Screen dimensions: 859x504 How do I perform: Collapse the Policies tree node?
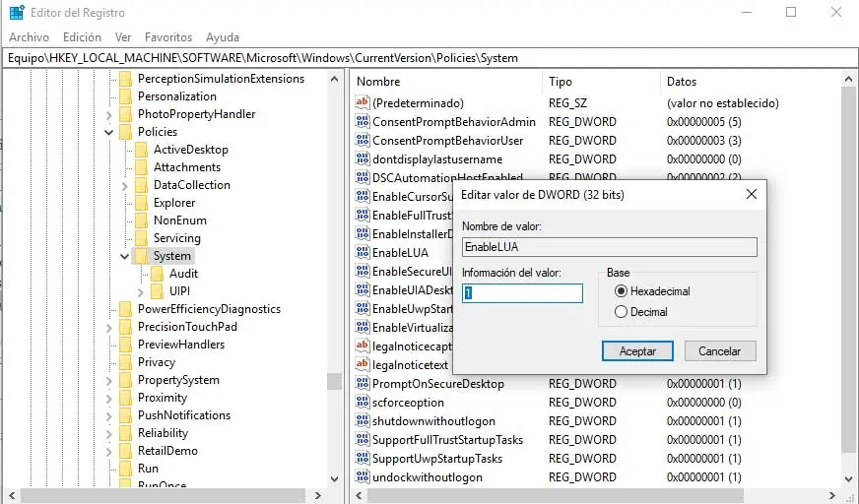coord(108,132)
